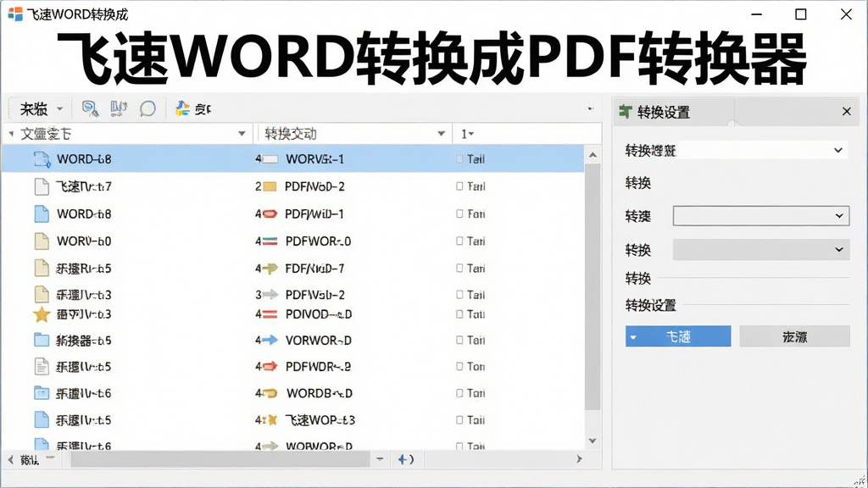Click the blue arrow icon beside VORWOR-D
Viewport: 868px width, 488px height.
coord(270,340)
